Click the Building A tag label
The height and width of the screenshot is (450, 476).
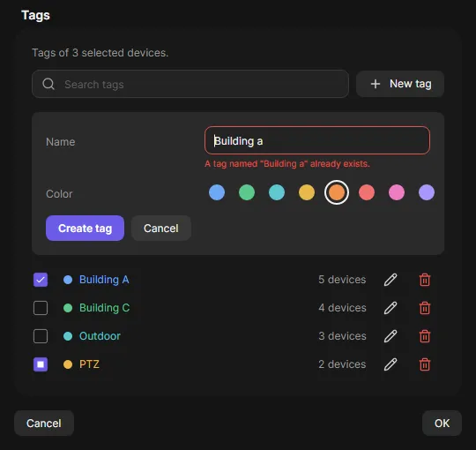point(104,280)
